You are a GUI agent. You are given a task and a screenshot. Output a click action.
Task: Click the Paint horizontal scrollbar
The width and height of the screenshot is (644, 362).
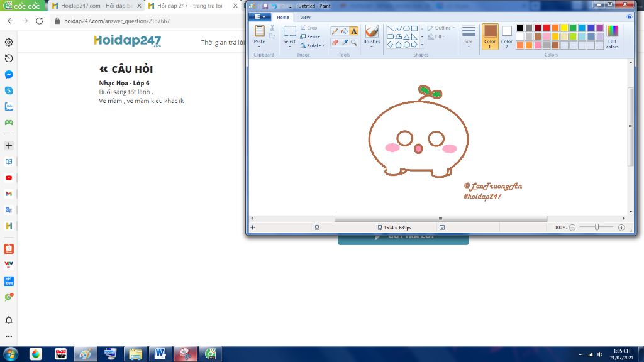(441, 218)
